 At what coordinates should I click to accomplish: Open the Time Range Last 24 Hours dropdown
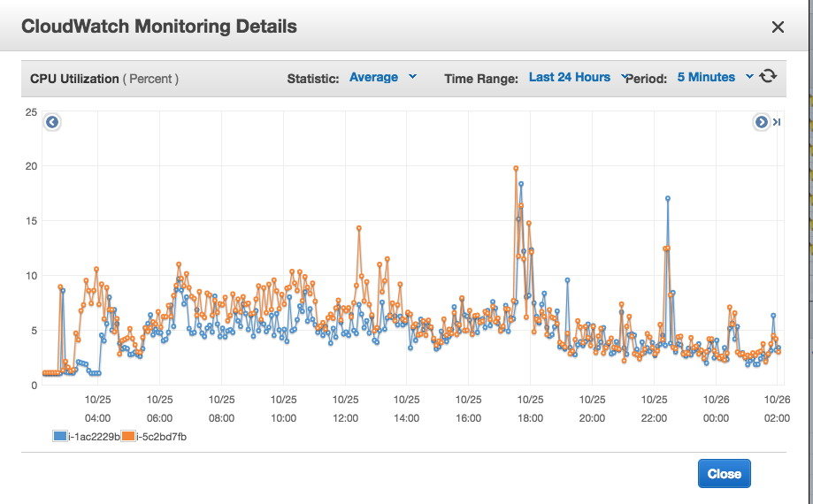coord(578,77)
